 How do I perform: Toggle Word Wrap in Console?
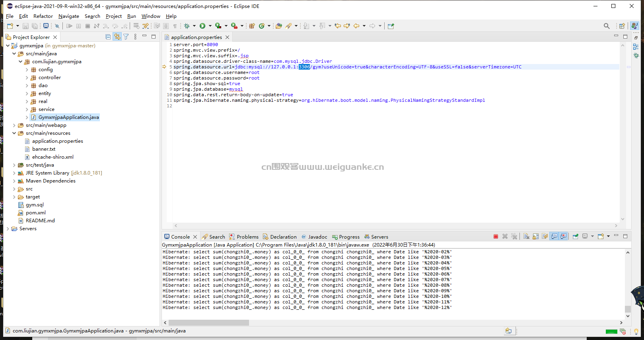[545, 237]
